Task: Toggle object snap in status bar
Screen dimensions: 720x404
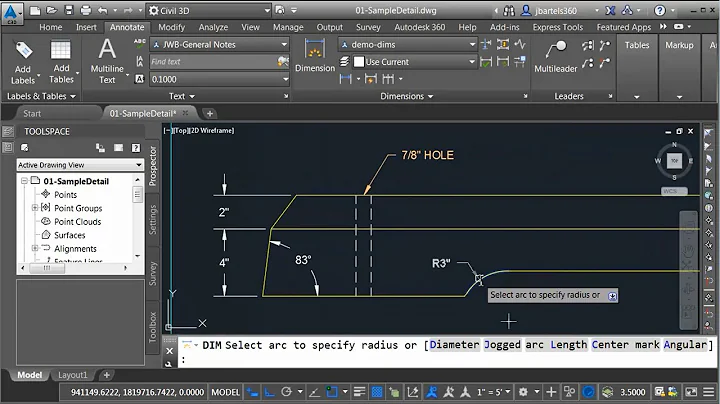Action: click(x=332, y=392)
